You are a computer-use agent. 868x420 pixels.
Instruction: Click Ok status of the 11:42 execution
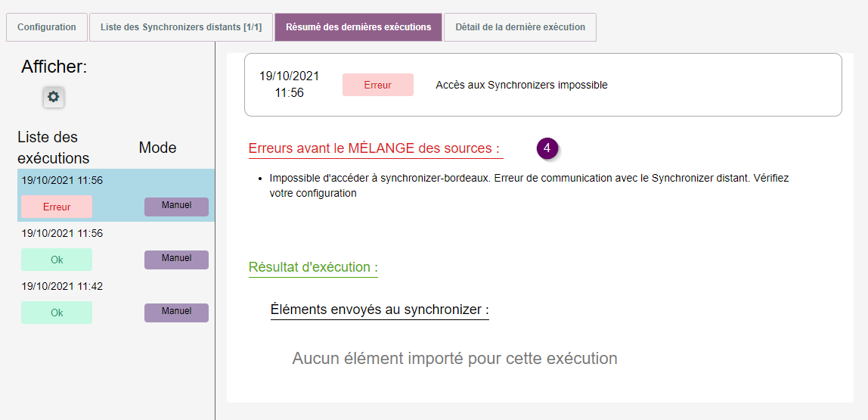[57, 313]
